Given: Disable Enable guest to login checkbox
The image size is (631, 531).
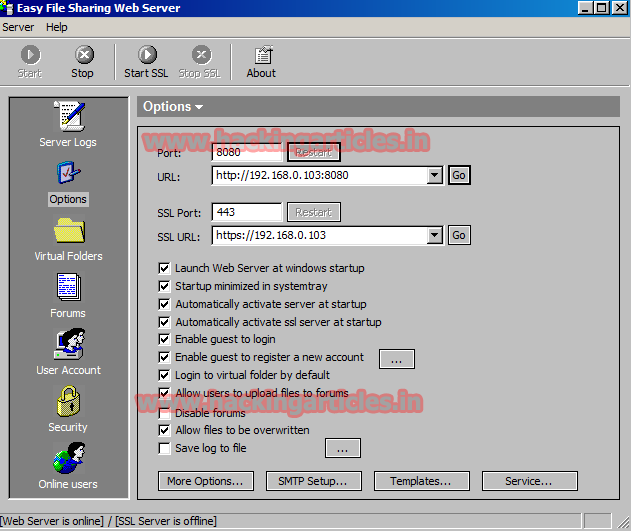Looking at the screenshot, I should tap(164, 340).
